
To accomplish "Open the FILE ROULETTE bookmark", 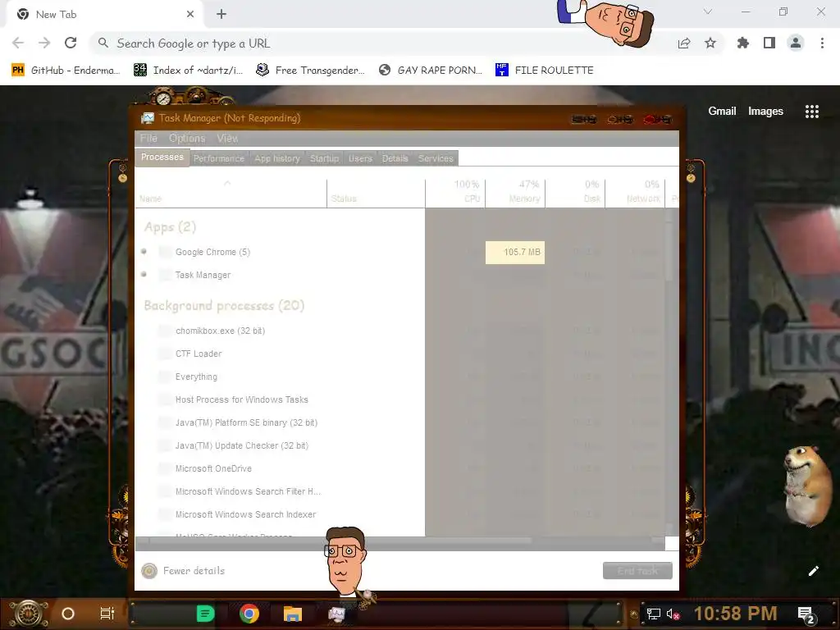I will (x=545, y=71).
